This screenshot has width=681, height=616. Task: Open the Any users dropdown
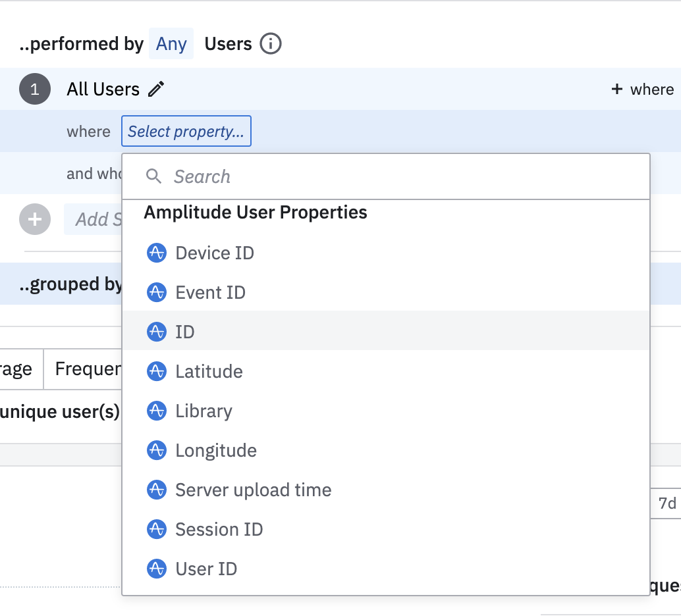click(171, 44)
